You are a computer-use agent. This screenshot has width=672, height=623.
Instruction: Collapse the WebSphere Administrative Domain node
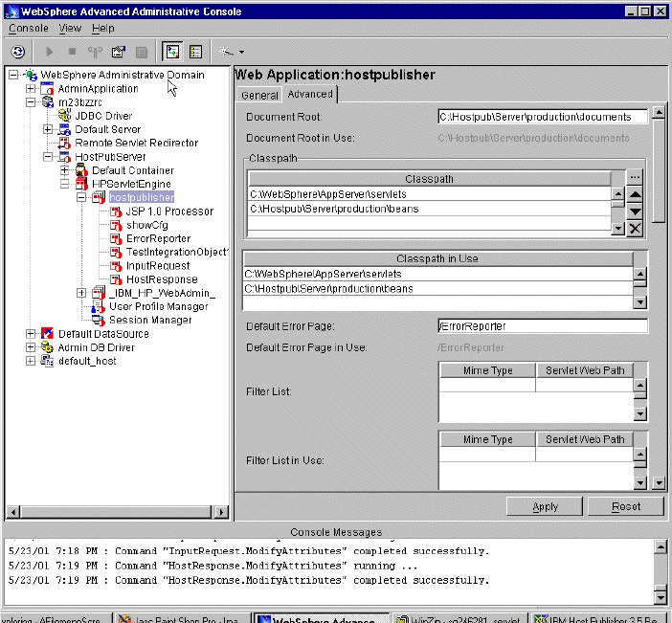pos(13,75)
